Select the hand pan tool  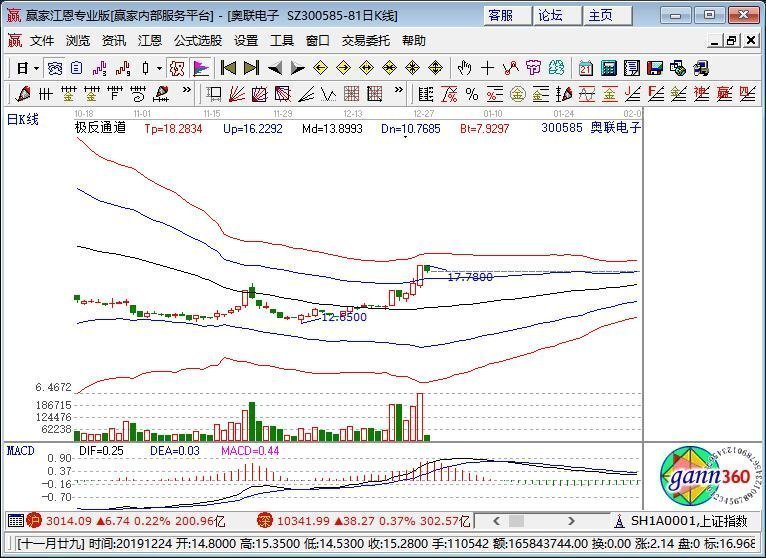point(464,68)
